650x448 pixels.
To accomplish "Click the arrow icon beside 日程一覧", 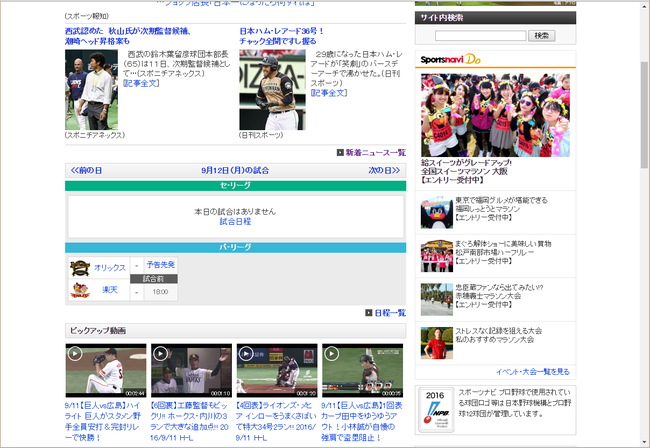I will (x=369, y=312).
